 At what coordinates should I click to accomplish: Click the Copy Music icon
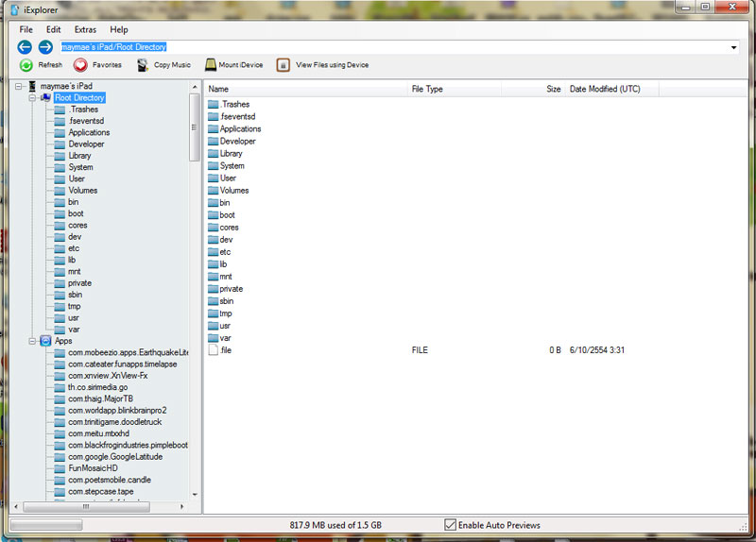click(143, 65)
